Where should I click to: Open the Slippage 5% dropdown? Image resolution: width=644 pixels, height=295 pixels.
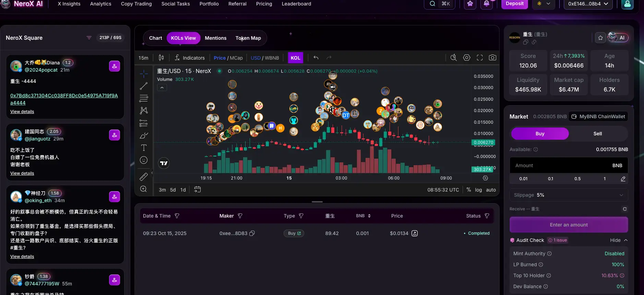tap(569, 195)
